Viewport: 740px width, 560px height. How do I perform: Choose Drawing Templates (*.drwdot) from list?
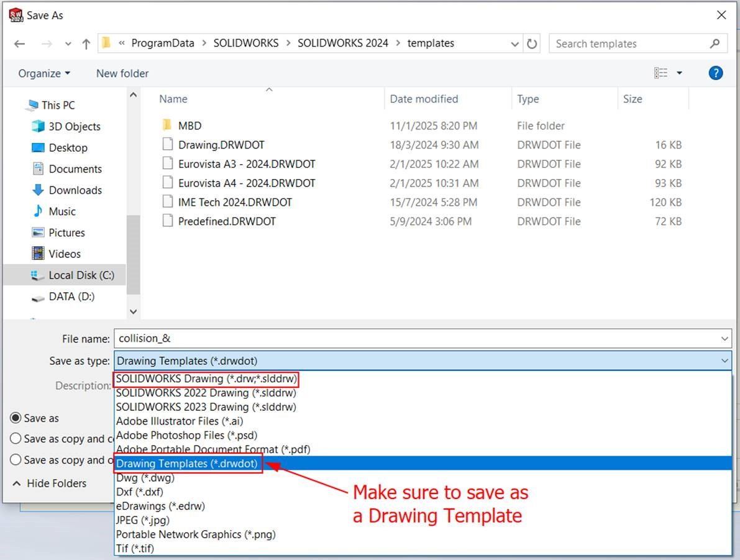187,464
